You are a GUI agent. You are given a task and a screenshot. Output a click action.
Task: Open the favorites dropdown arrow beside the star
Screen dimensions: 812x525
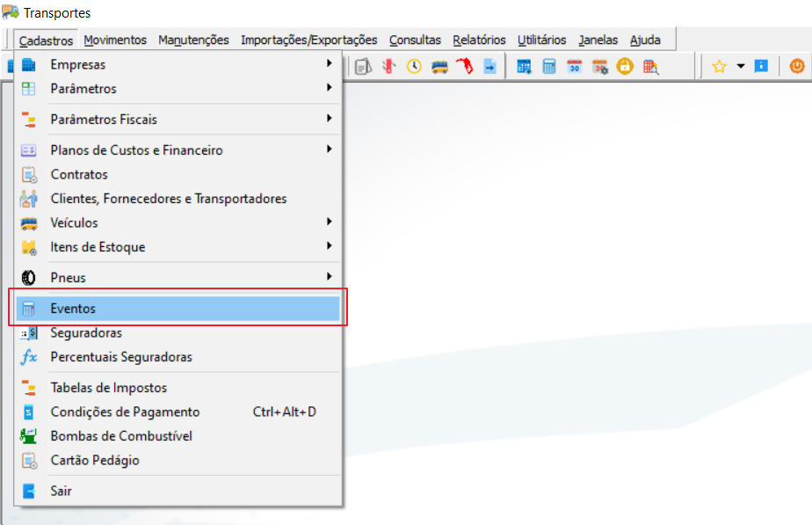tap(741, 66)
